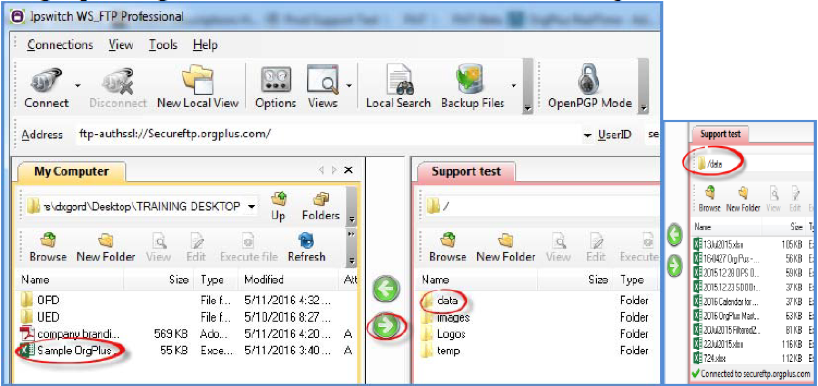Click the remote path field showing /
The height and width of the screenshot is (386, 818).
point(543,207)
